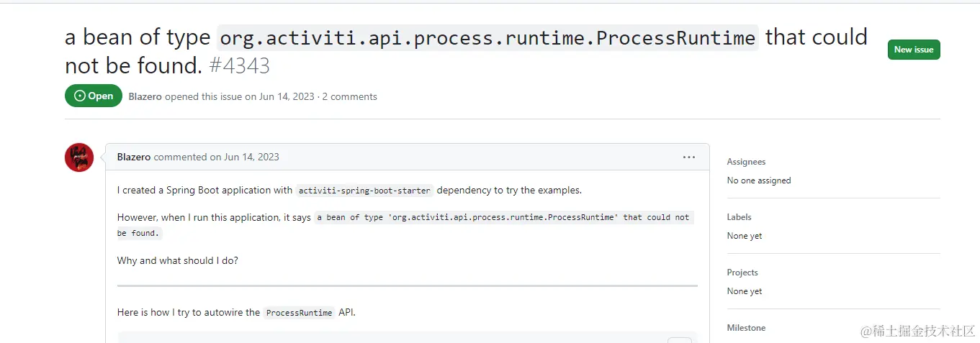The width and height of the screenshot is (980, 343).
Task: Click the green Open status badge
Action: tap(94, 96)
